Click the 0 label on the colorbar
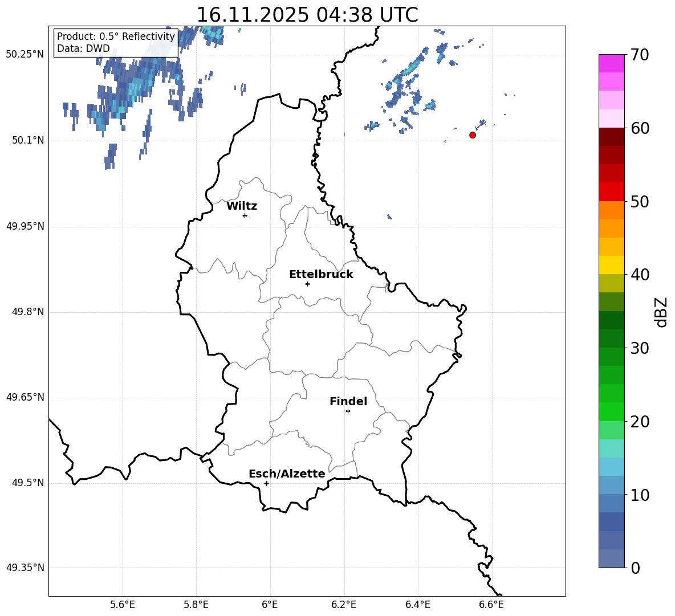The width and height of the screenshot is (675, 616). point(635,568)
